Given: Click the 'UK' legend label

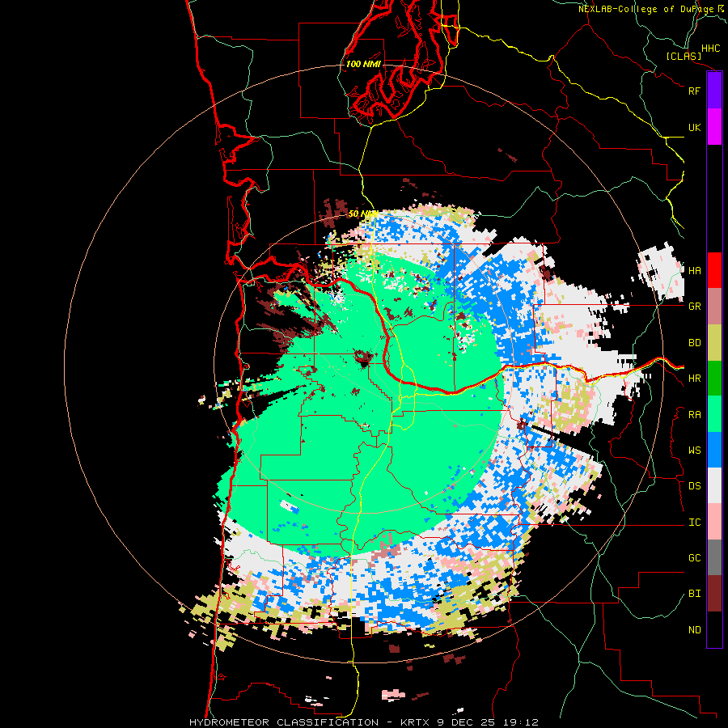Looking at the screenshot, I should 694,127.
